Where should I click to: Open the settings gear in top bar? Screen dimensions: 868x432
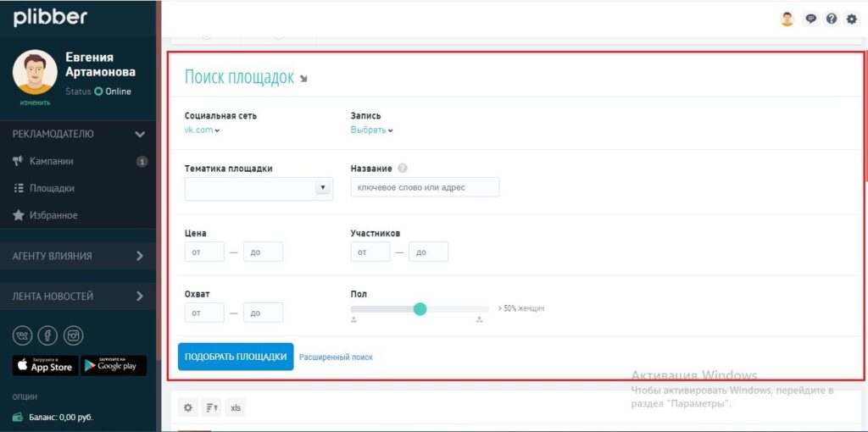851,19
